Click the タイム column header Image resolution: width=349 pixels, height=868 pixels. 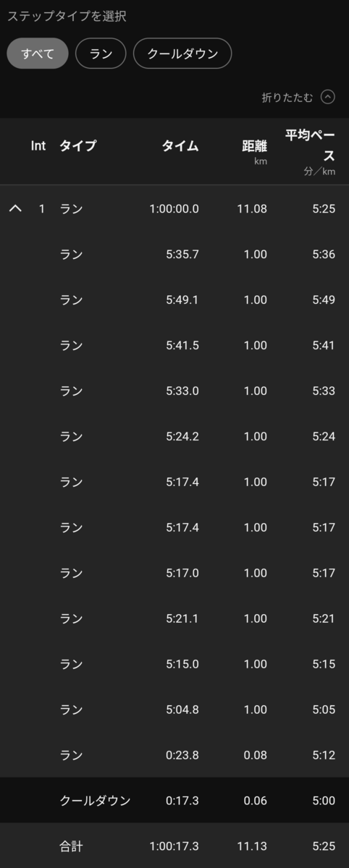(180, 145)
